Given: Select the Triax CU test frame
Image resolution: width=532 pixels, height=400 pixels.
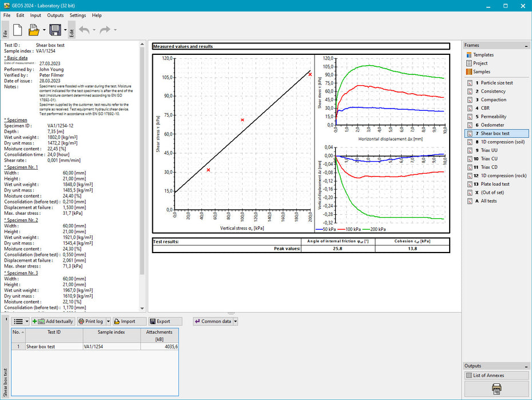Looking at the screenshot, I should 489,159.
